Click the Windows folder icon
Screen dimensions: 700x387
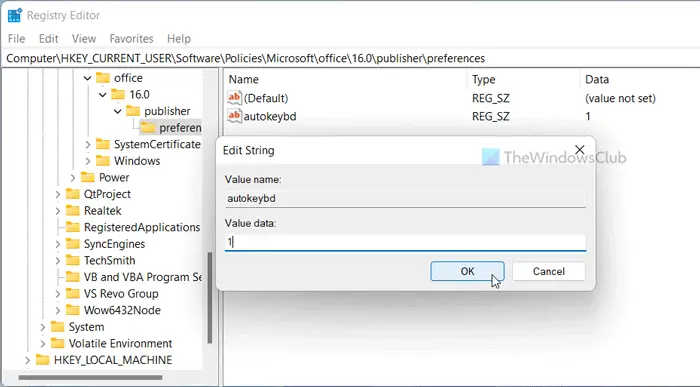103,161
